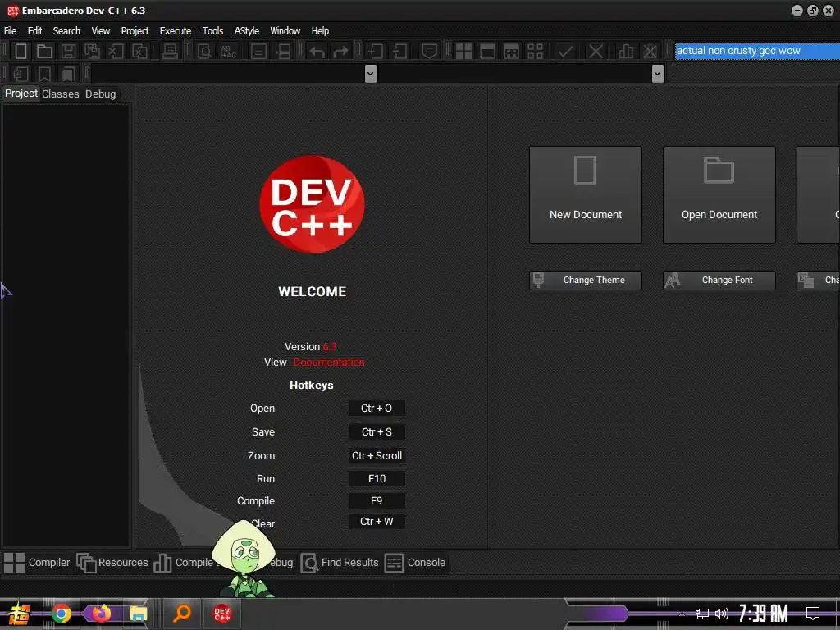
Task: Switch to the Debug sidebar tab
Action: pyautogui.click(x=100, y=94)
